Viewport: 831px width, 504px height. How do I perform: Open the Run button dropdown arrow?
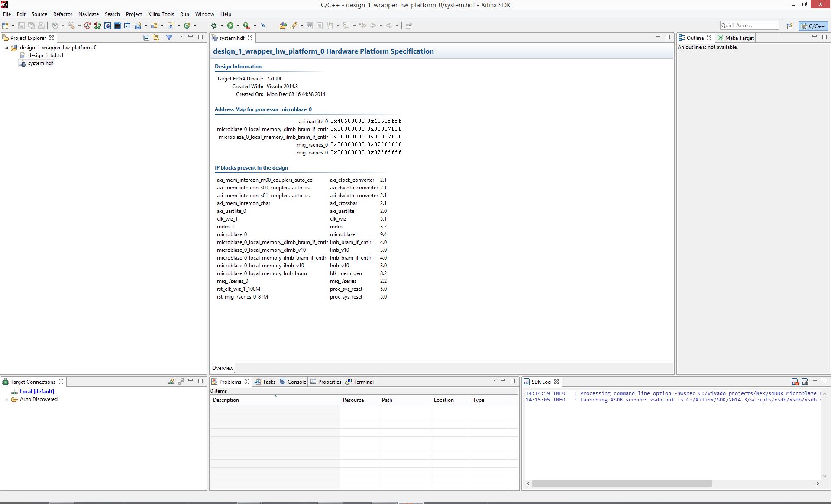(x=238, y=26)
